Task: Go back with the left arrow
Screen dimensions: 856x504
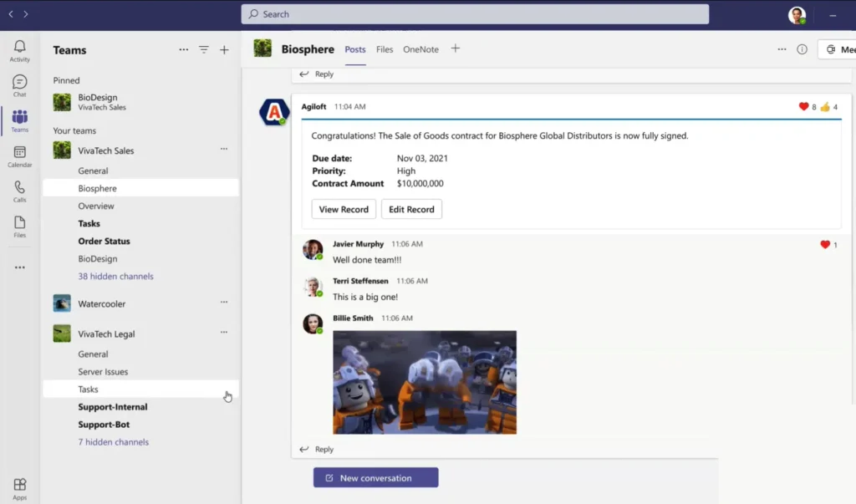Action: [11, 14]
